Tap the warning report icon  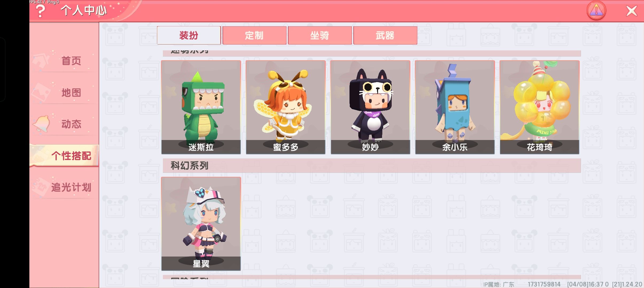596,11
